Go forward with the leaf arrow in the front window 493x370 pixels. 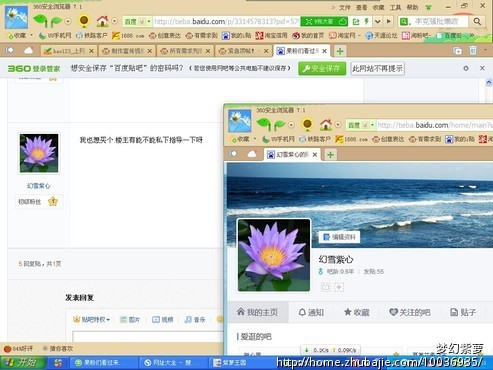point(279,125)
